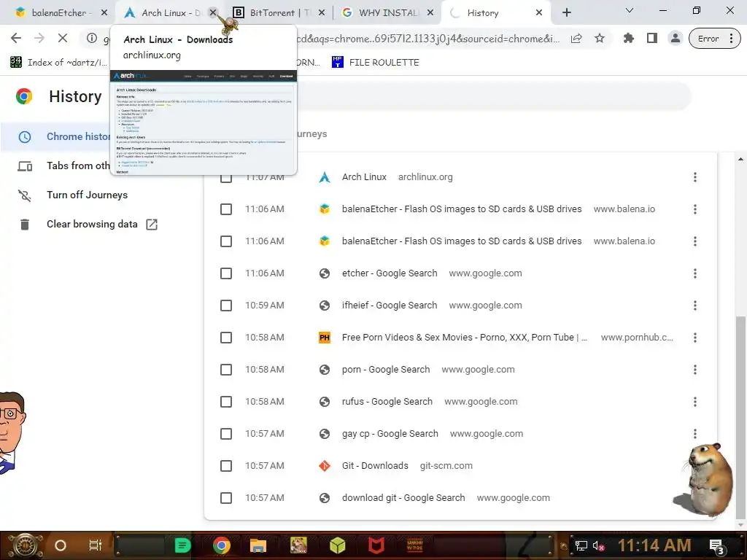Check the etcher Google Search entry
Screen dimensions: 747x560
point(226,273)
